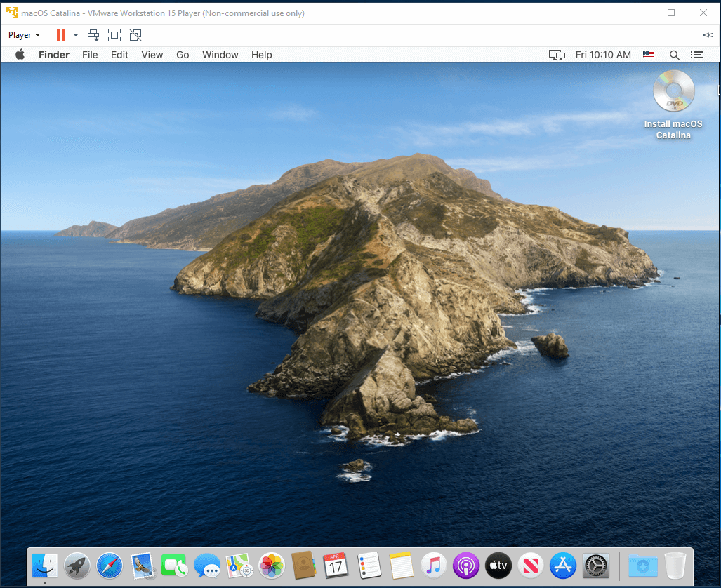Open the Apple menu
Image resolution: width=721 pixels, height=588 pixels.
click(20, 55)
